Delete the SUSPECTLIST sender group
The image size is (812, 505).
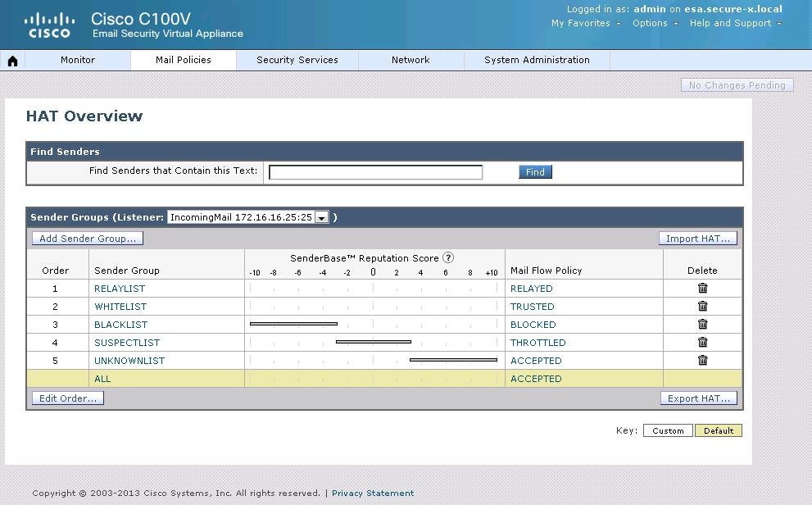pyautogui.click(x=702, y=343)
